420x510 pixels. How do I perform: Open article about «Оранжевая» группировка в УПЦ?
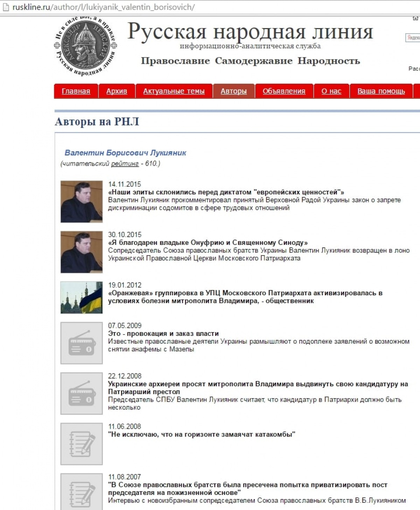245,297
